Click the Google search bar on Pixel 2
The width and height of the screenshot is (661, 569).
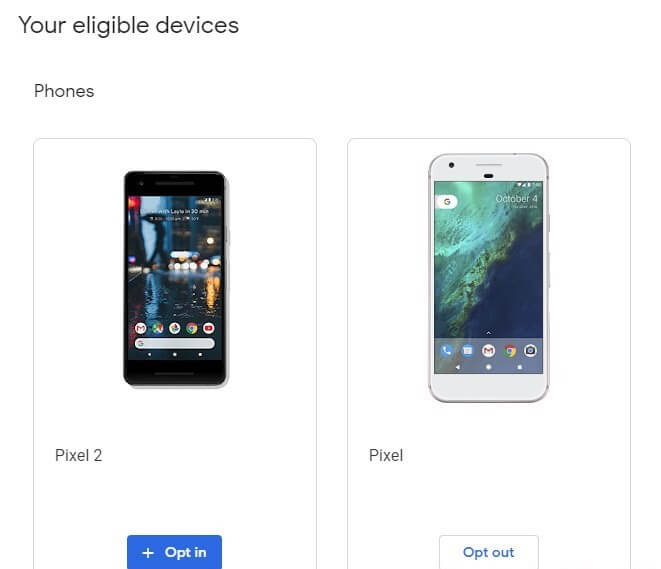175,344
